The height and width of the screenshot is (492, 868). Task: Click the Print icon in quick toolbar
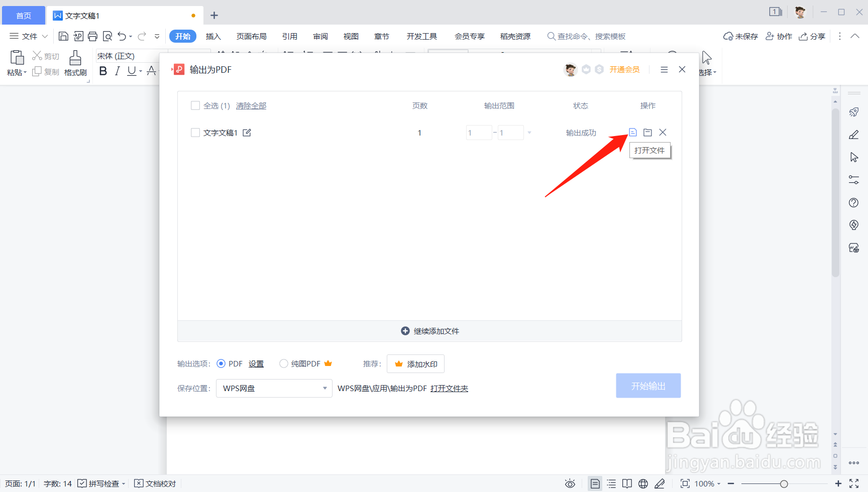click(x=93, y=36)
